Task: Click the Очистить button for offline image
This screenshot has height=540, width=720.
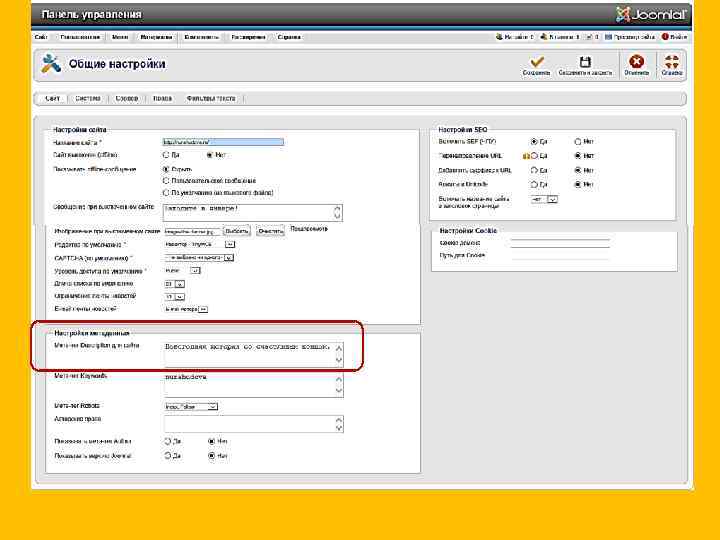Action: tap(270, 231)
